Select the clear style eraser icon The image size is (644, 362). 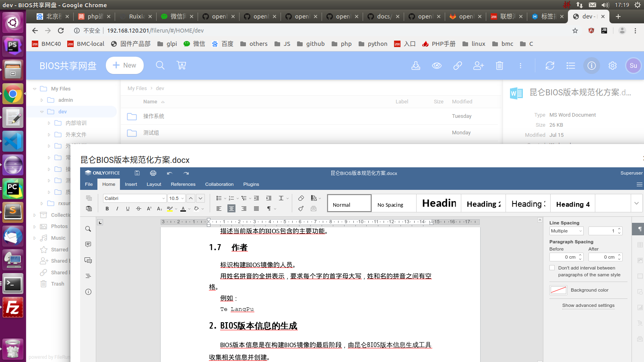coord(301,198)
